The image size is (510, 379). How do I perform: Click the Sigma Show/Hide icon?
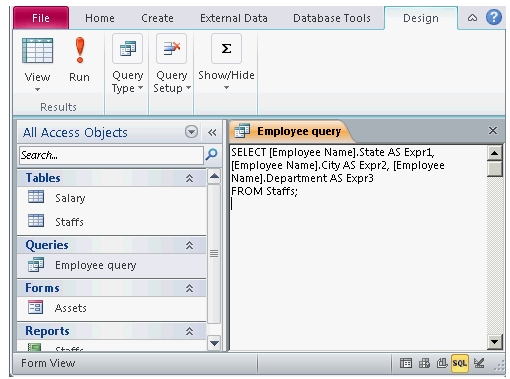coord(226,49)
